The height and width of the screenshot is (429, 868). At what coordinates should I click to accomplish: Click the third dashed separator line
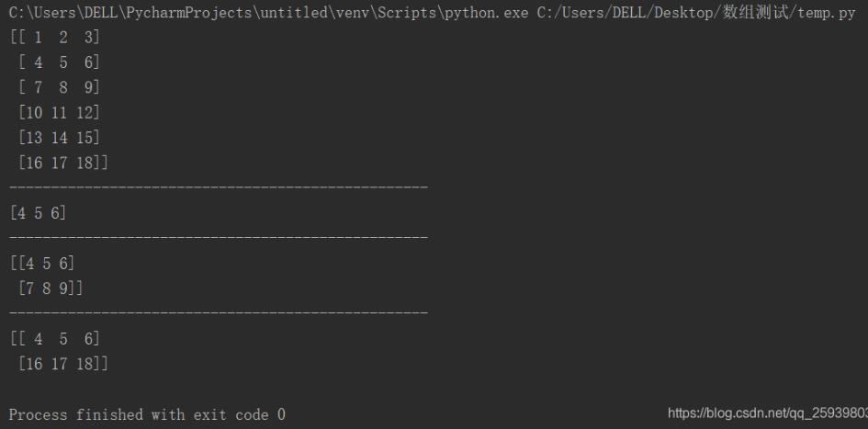point(218,313)
